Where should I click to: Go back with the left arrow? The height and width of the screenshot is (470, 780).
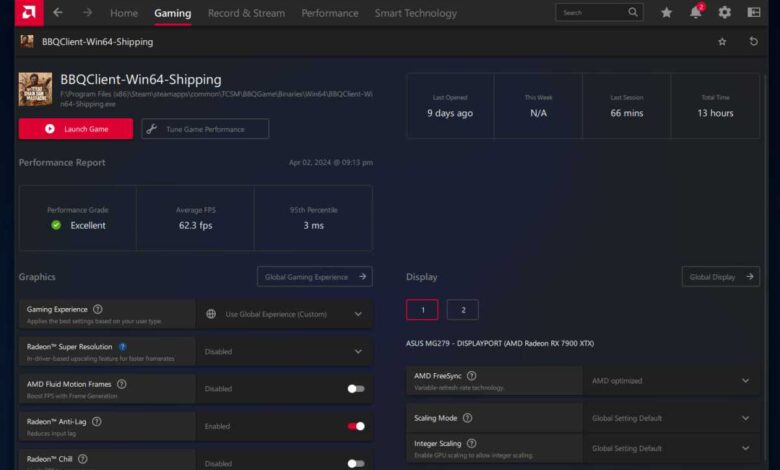point(58,12)
